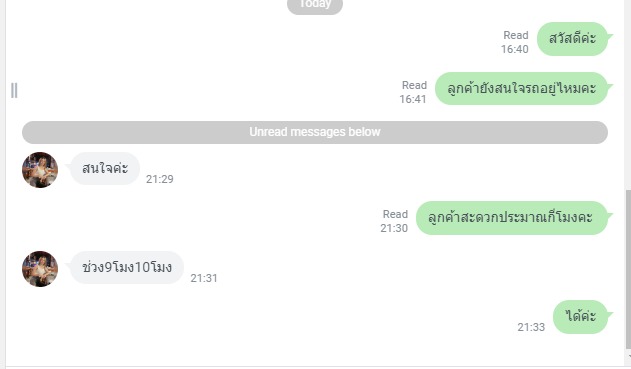Click the chat scrollbar thumb
Image resolution: width=631 pixels, height=369 pixels.
[x=628, y=270]
